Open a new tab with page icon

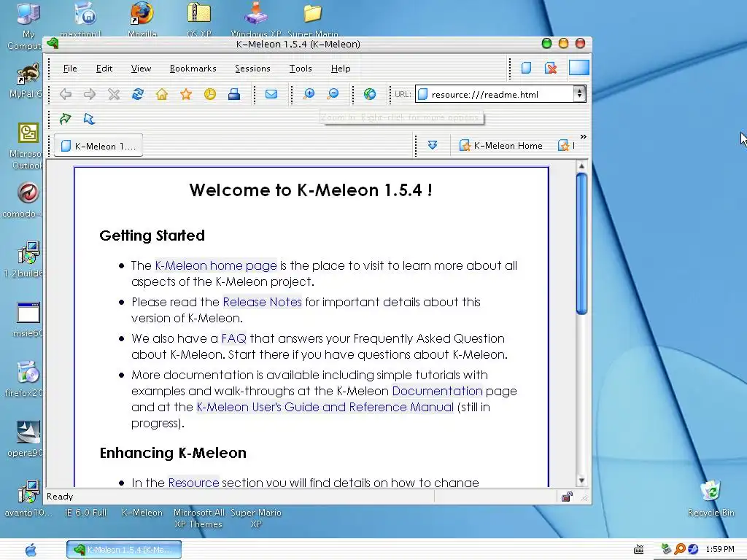527,68
